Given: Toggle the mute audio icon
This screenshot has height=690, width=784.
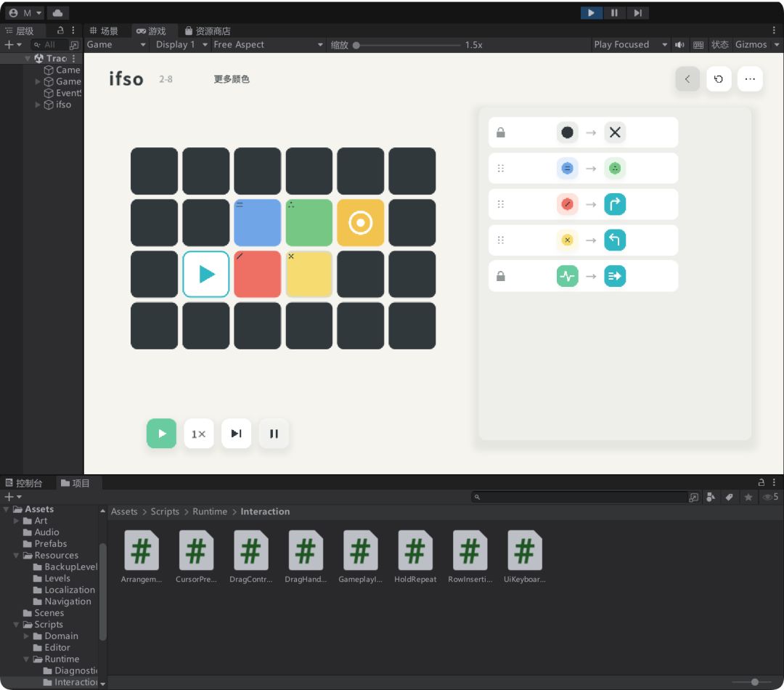Looking at the screenshot, I should (x=679, y=44).
